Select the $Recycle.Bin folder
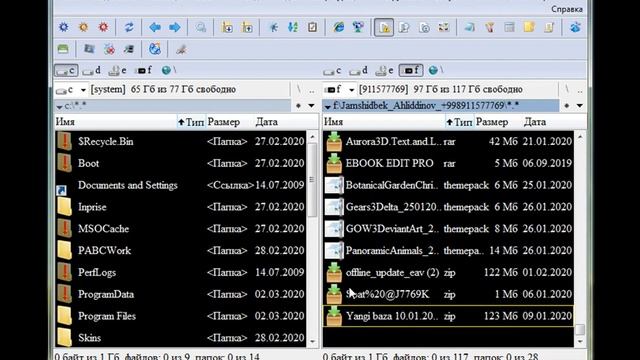The image size is (640, 360). click(180, 142)
